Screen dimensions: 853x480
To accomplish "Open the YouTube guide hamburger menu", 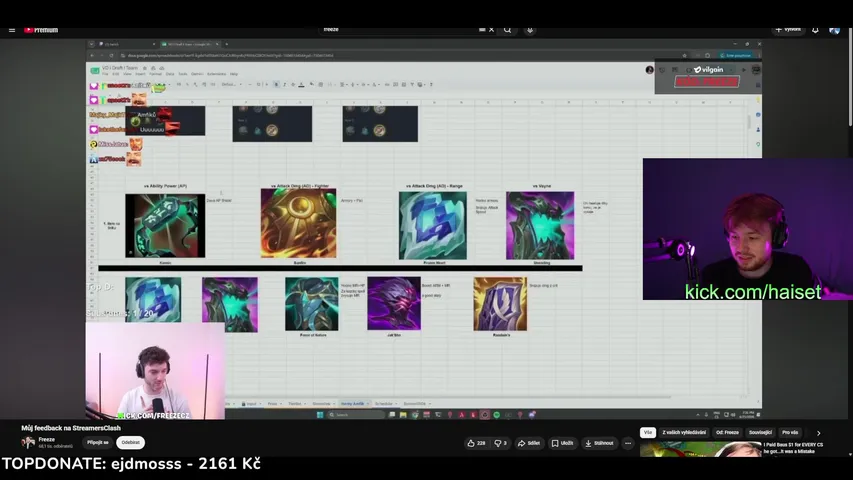I will click(x=12, y=30).
